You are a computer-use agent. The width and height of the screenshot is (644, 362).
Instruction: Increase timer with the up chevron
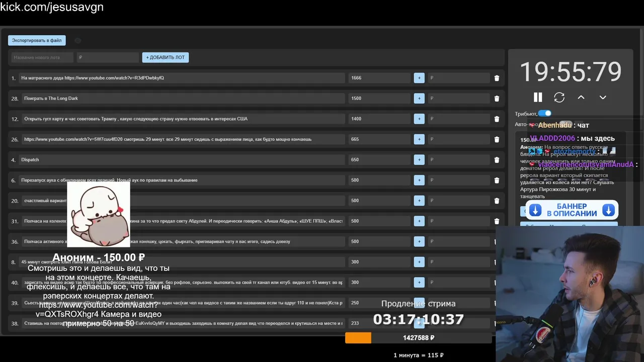(x=581, y=97)
